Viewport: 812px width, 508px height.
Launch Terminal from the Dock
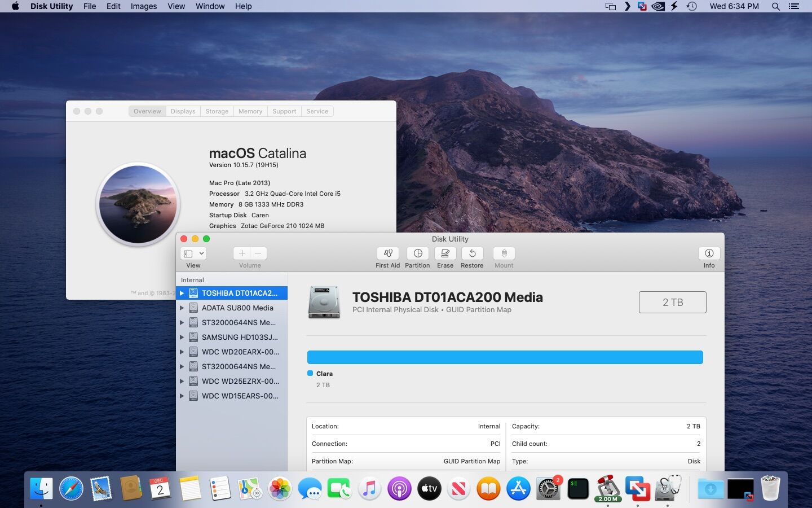click(578, 488)
